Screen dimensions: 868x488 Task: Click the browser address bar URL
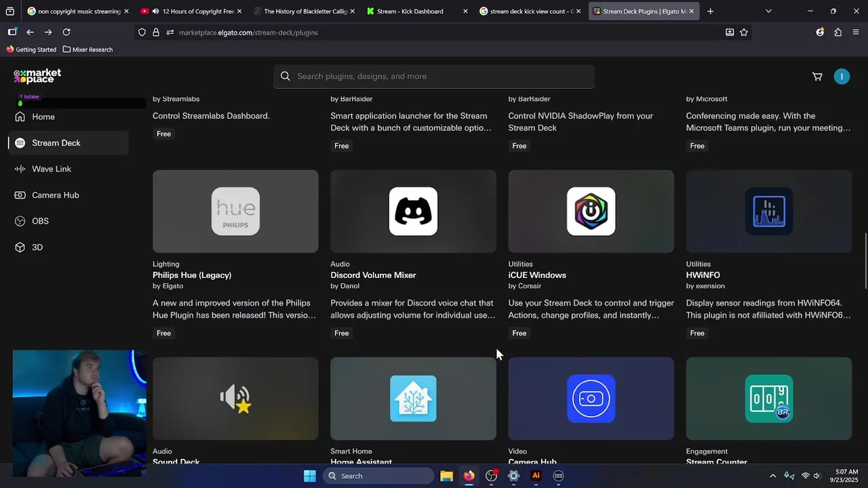click(248, 33)
